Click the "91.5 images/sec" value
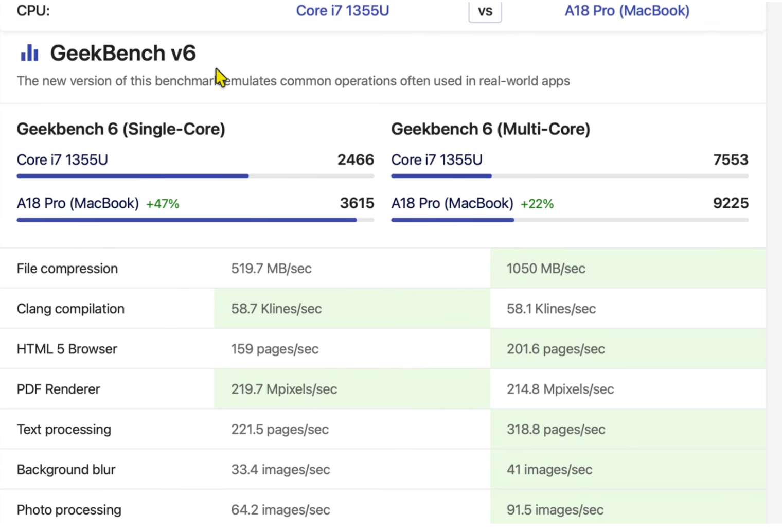Viewport: 782px width, 532px height. tap(555, 510)
